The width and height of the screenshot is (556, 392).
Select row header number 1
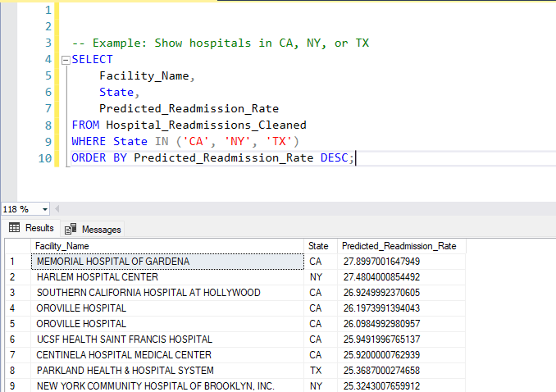point(18,262)
